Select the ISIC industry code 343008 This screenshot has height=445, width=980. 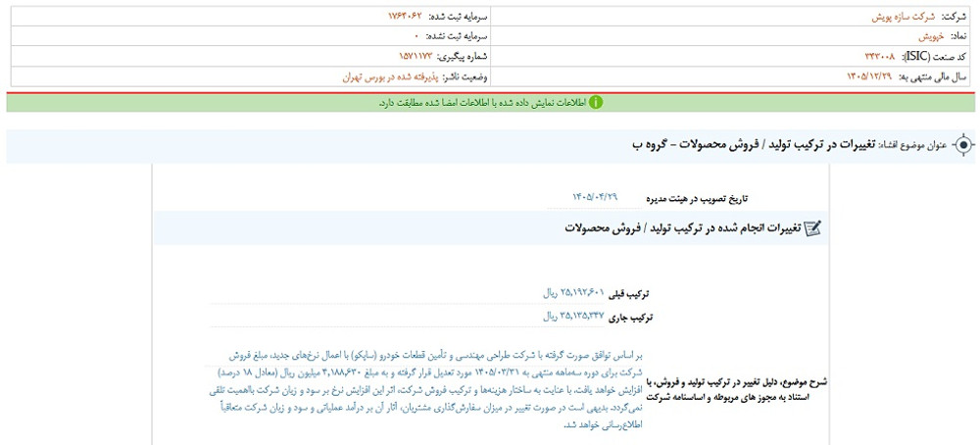pos(879,57)
